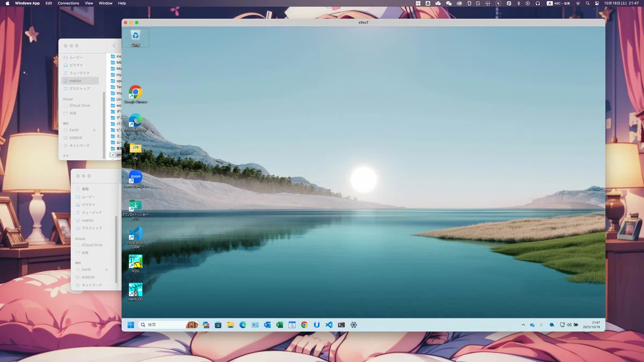
Task: Open the terminal icon in taskbar
Action: pyautogui.click(x=341, y=325)
